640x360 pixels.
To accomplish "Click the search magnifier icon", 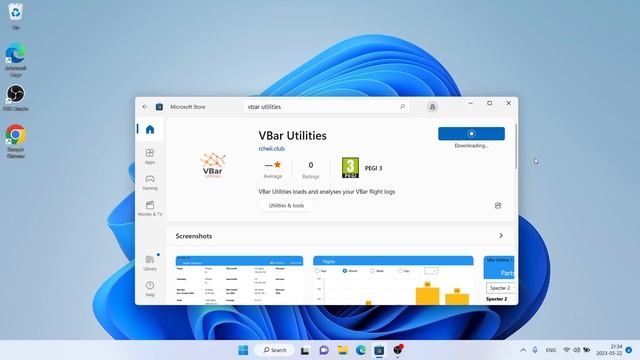I will click(x=402, y=107).
